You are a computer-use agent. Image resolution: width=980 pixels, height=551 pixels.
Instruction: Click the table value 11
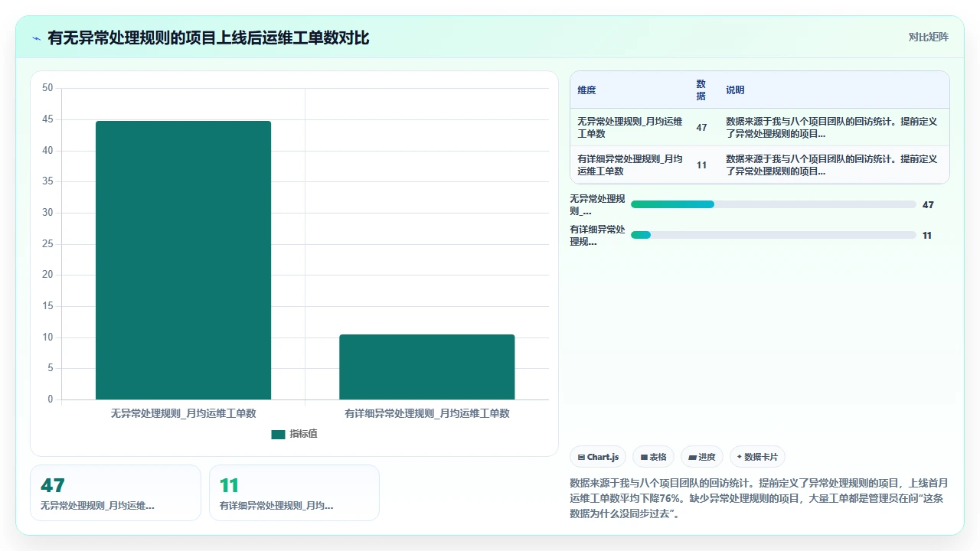coord(701,165)
